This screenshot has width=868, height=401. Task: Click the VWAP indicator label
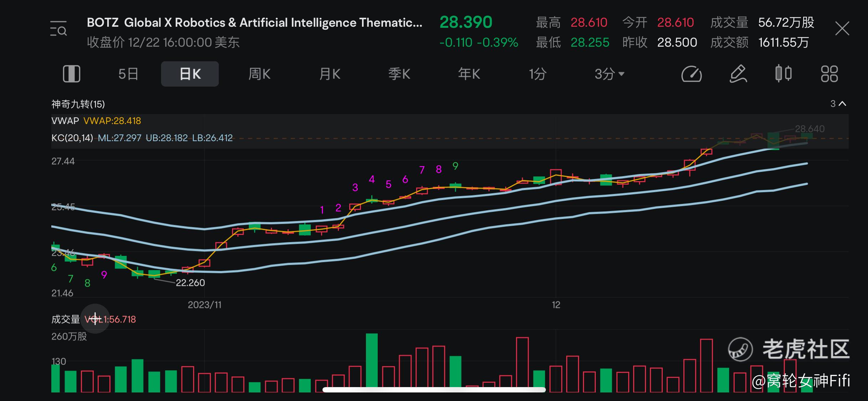tap(65, 121)
